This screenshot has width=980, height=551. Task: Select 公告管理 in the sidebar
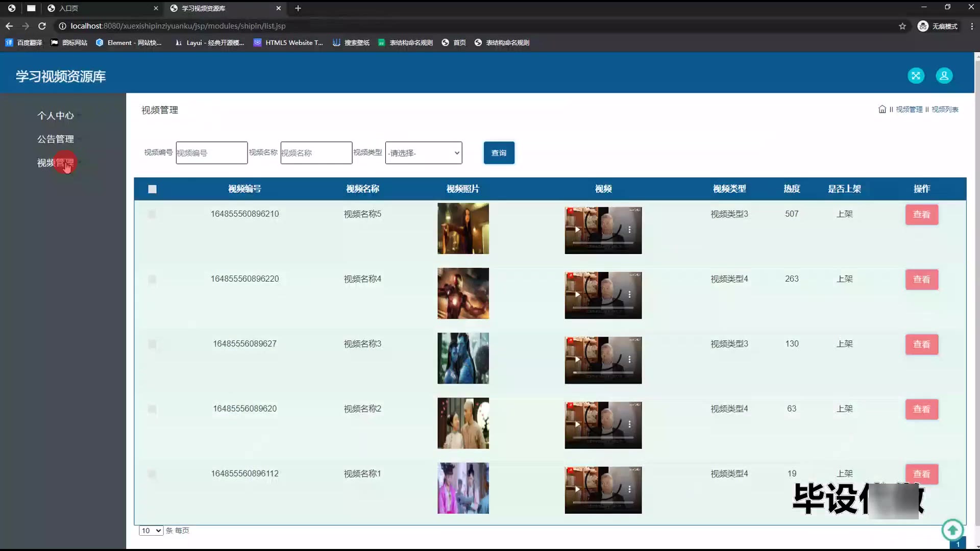click(x=55, y=139)
